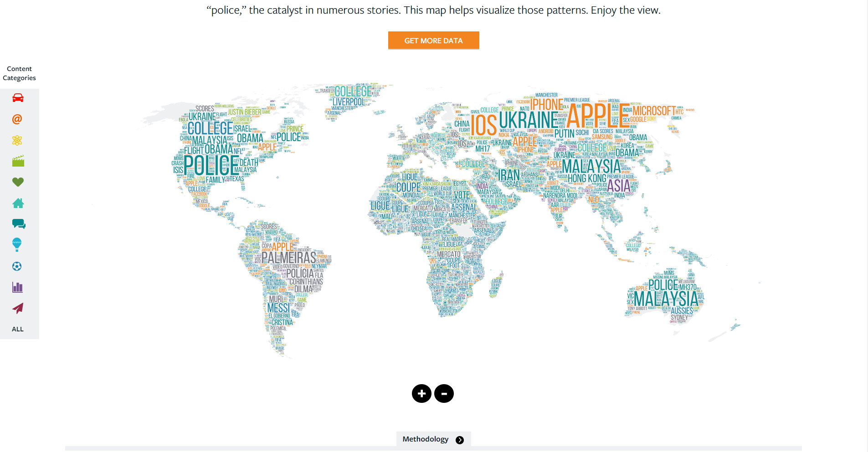Choose the yellow atom science category
Screen dimensions: 868x452
17,140
